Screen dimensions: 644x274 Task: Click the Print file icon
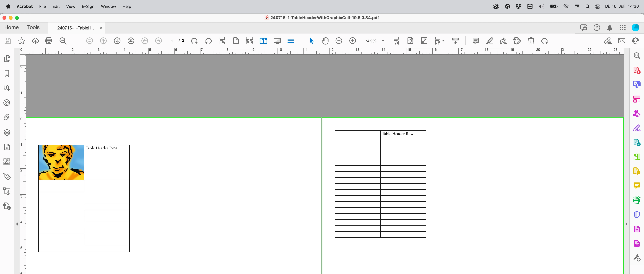[x=49, y=41]
